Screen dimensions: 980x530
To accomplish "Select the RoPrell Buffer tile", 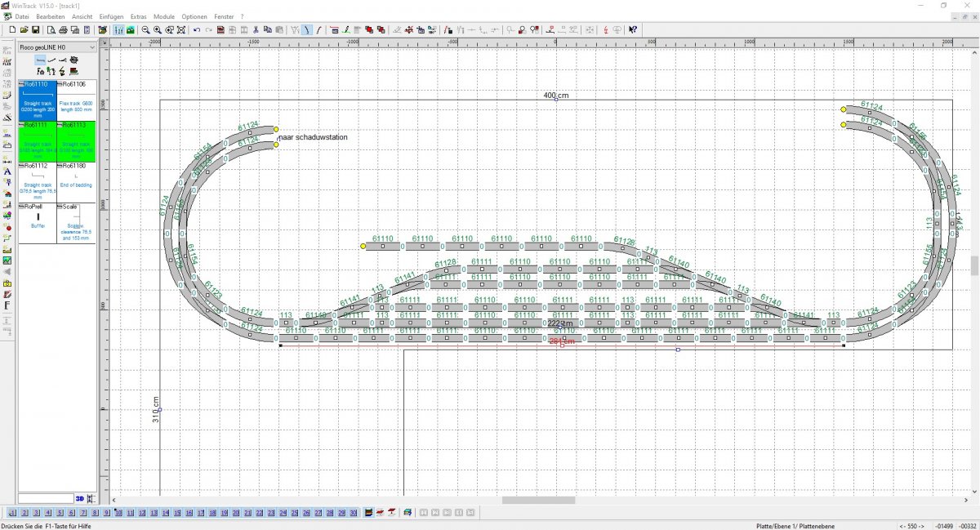I will coord(38,223).
